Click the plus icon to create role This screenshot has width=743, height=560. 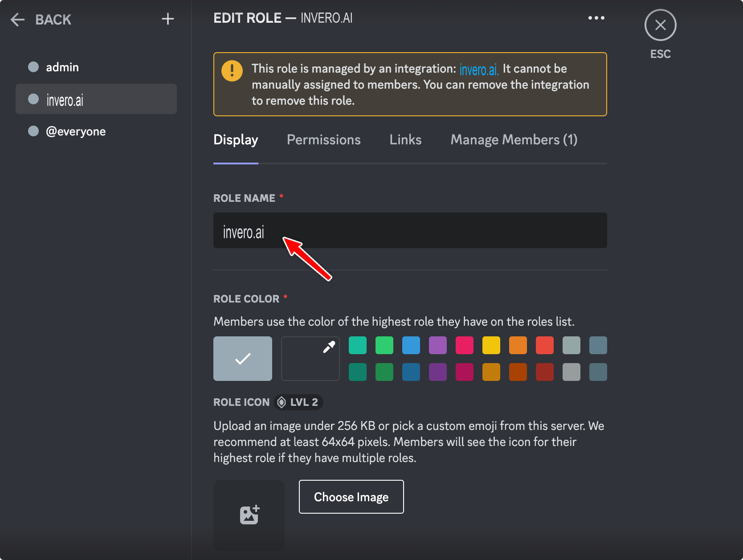coord(168,19)
